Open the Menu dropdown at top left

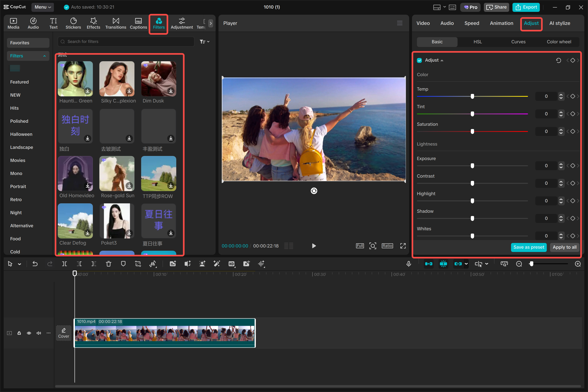point(42,7)
